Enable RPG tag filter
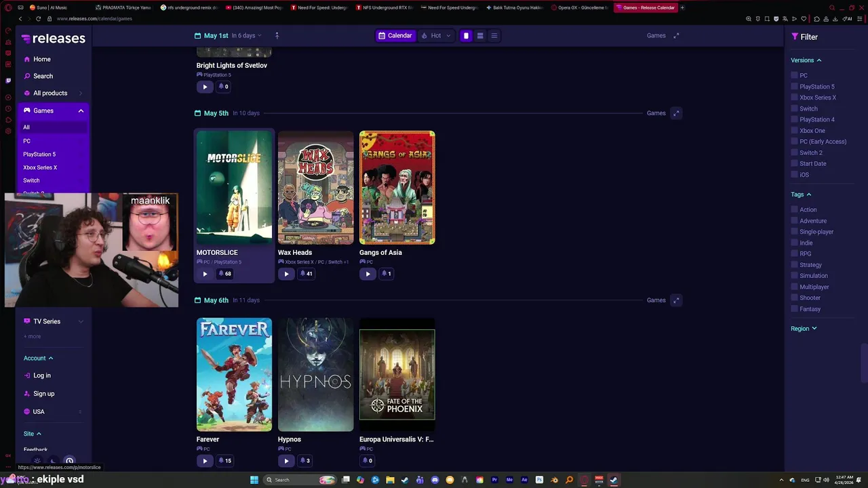Viewport: 868px width, 488px height. [794, 253]
